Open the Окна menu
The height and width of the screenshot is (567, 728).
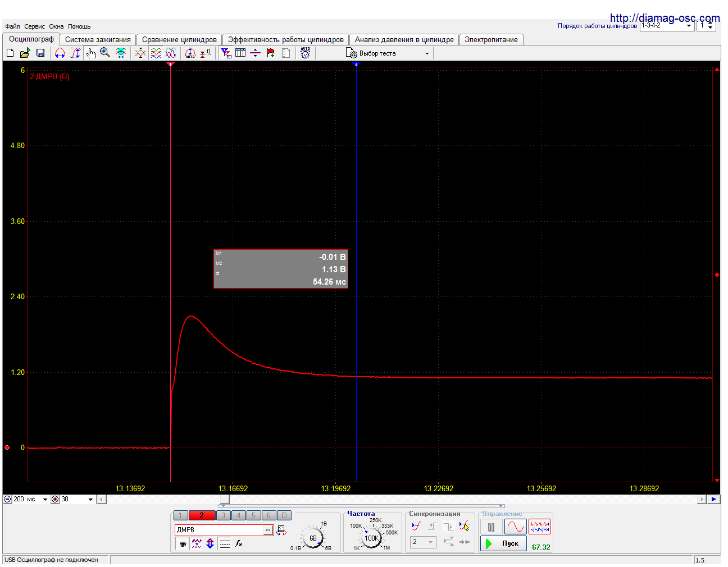56,26
